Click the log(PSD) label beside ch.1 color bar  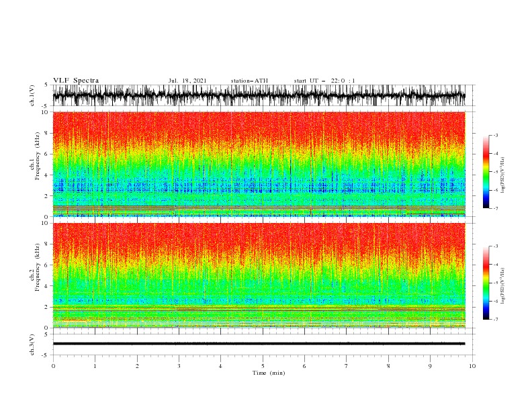tap(502, 175)
